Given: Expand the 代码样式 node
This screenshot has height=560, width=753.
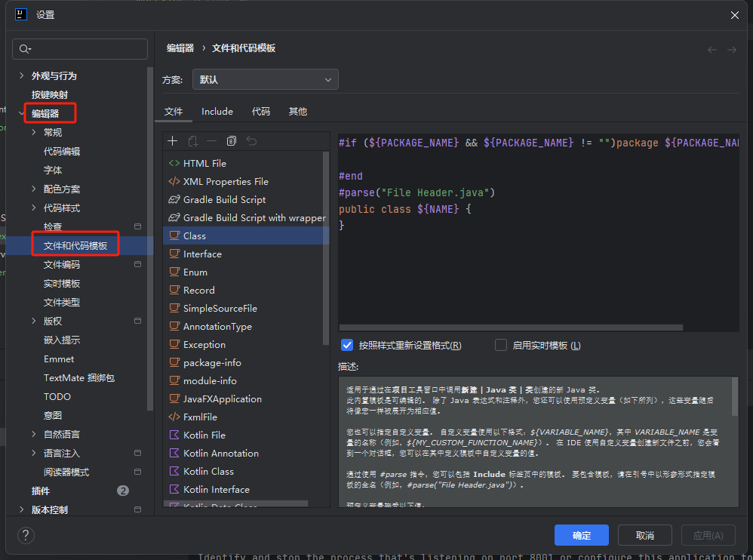Looking at the screenshot, I should click(x=34, y=208).
